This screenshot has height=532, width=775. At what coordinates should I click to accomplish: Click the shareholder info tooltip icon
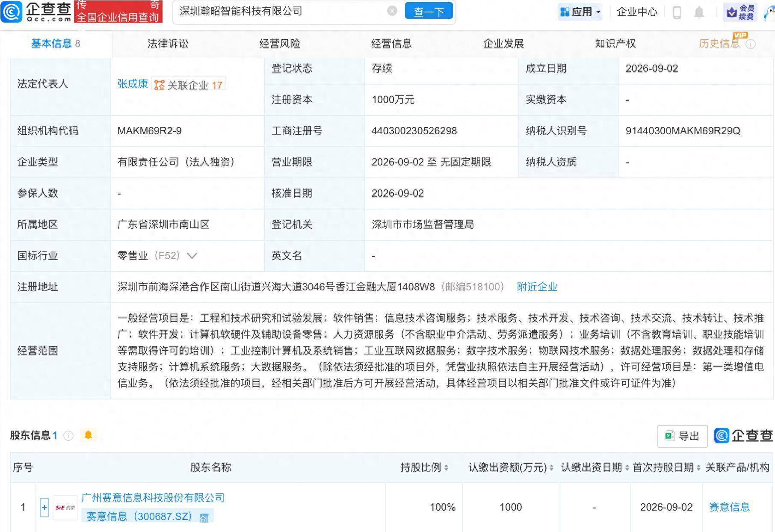pos(68,436)
